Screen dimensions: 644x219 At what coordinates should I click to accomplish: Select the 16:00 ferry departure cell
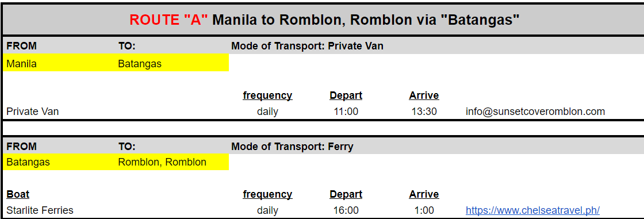tap(346, 210)
